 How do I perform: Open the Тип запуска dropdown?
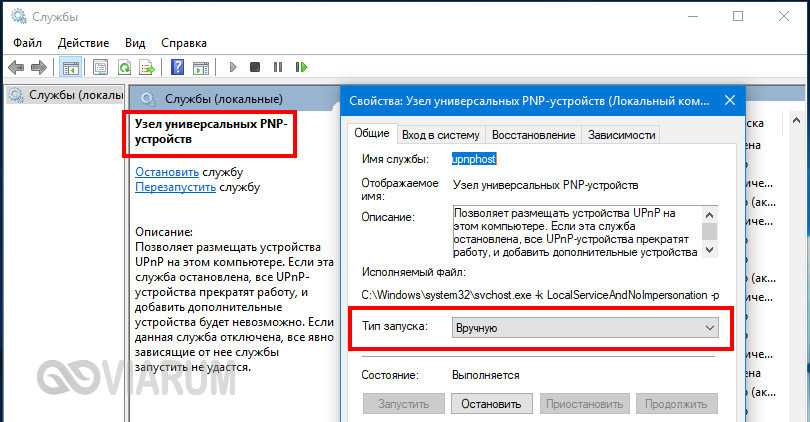pos(585,328)
